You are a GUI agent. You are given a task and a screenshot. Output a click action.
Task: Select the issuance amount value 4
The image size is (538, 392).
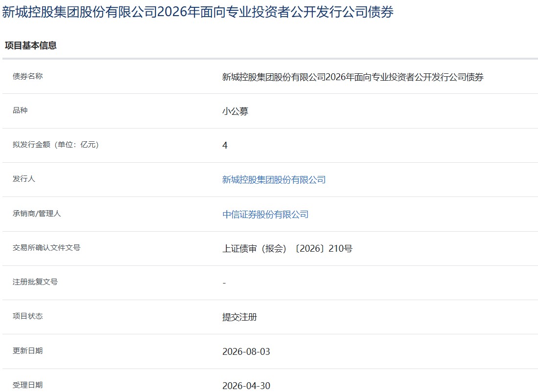225,145
